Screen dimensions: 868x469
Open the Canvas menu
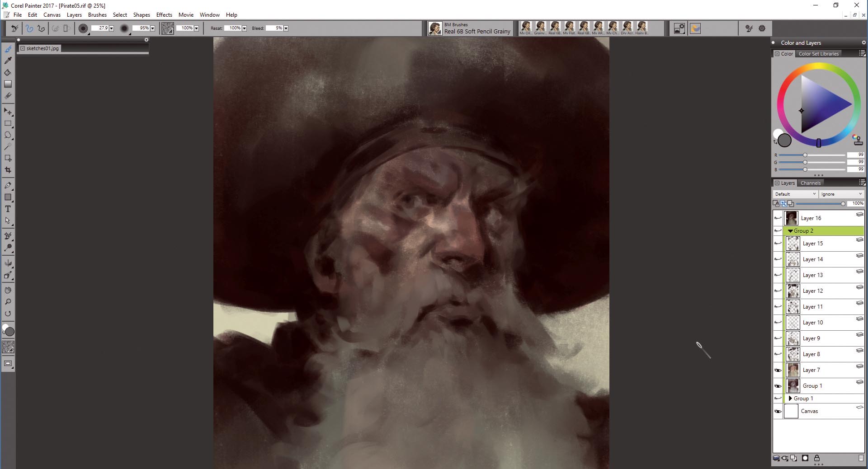pos(52,15)
